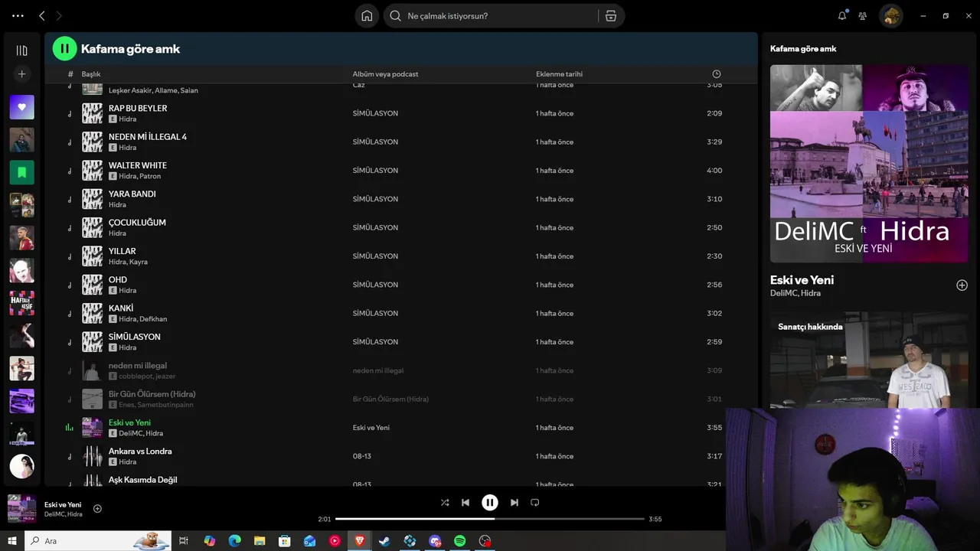Open 08-13 album link for Ankara vs Londra
The image size is (980, 551).
pyautogui.click(x=361, y=456)
